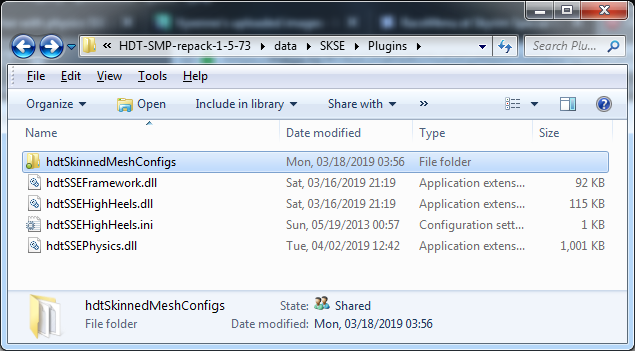Image resolution: width=640 pixels, height=360 pixels.
Task: Open the Edit menu
Action: point(71,76)
